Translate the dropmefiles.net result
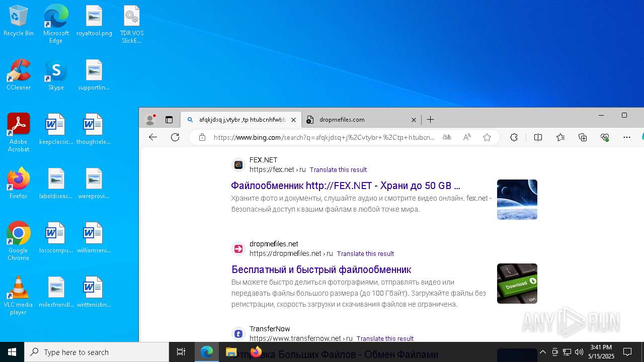The width and height of the screenshot is (644, 362). coord(365,254)
